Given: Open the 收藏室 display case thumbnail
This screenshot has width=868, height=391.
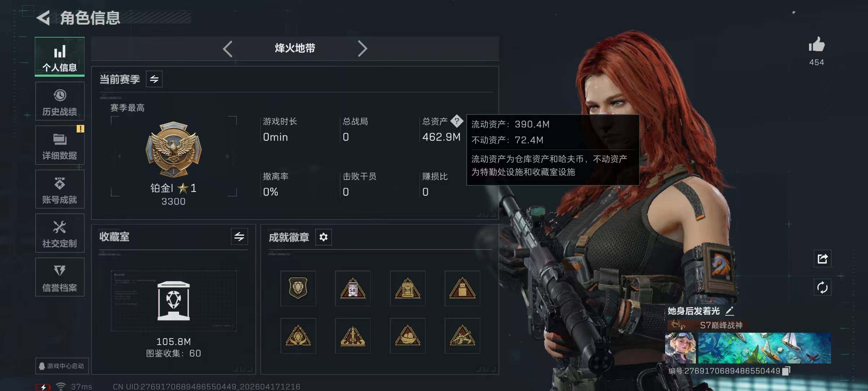Looking at the screenshot, I should [174, 301].
